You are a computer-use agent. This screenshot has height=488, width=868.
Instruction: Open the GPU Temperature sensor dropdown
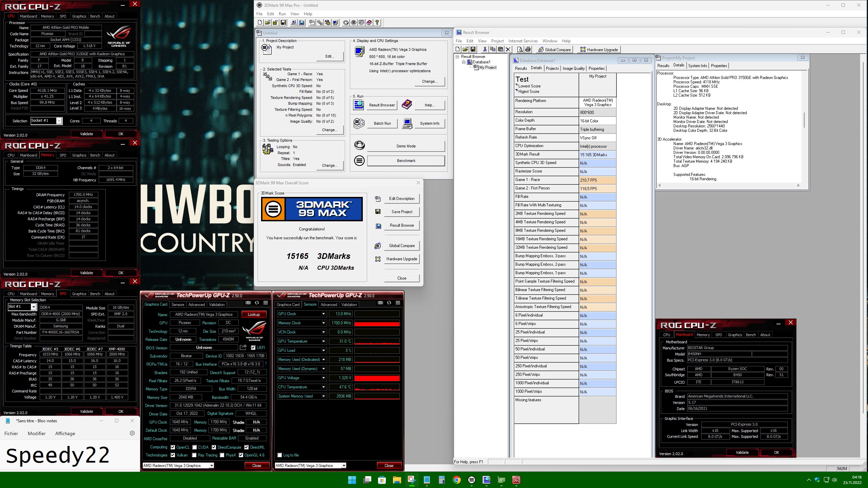pos(323,341)
